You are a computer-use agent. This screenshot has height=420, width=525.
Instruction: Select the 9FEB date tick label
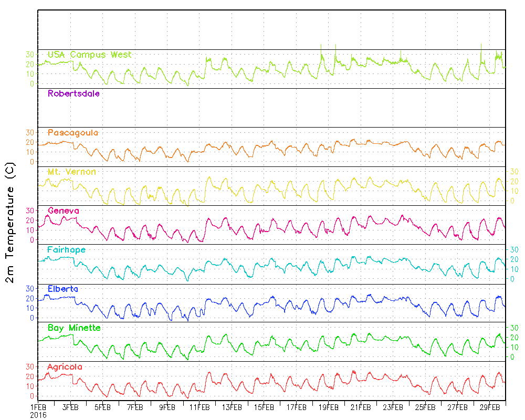click(167, 407)
